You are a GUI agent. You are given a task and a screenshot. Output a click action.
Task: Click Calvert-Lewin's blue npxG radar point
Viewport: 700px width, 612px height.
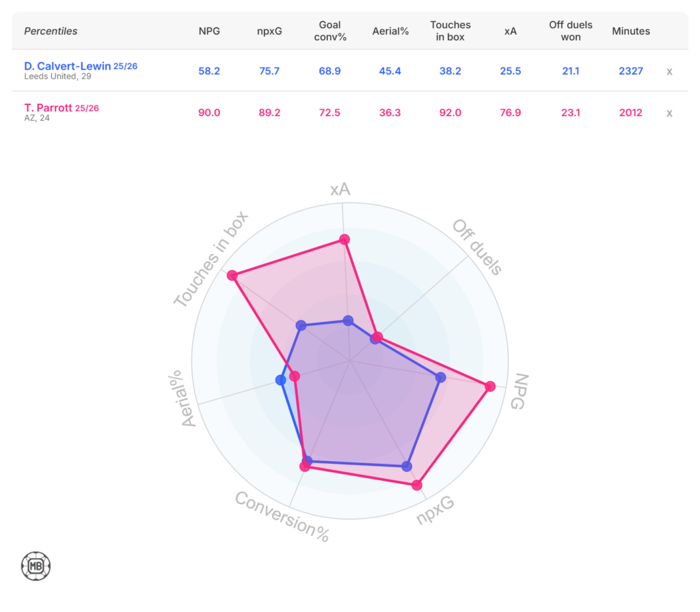(407, 467)
